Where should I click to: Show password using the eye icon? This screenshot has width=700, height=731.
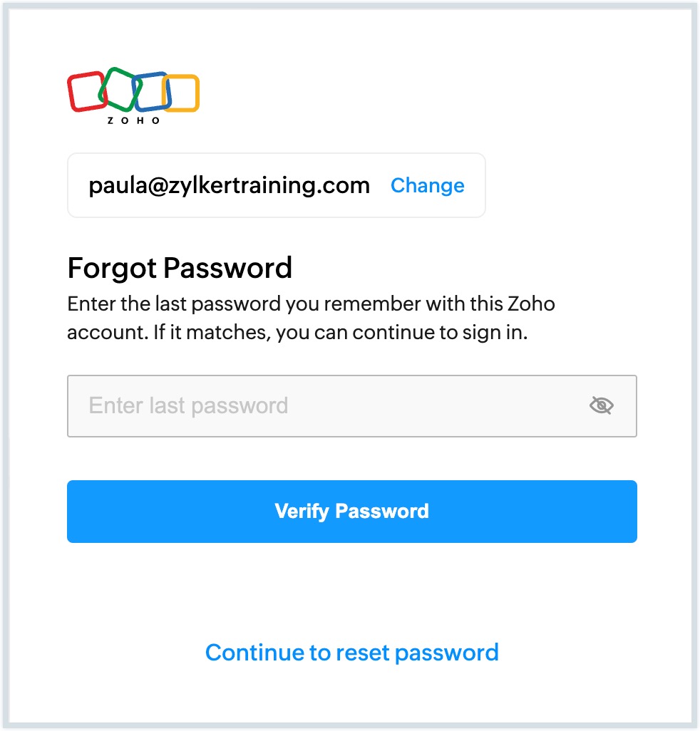click(602, 406)
